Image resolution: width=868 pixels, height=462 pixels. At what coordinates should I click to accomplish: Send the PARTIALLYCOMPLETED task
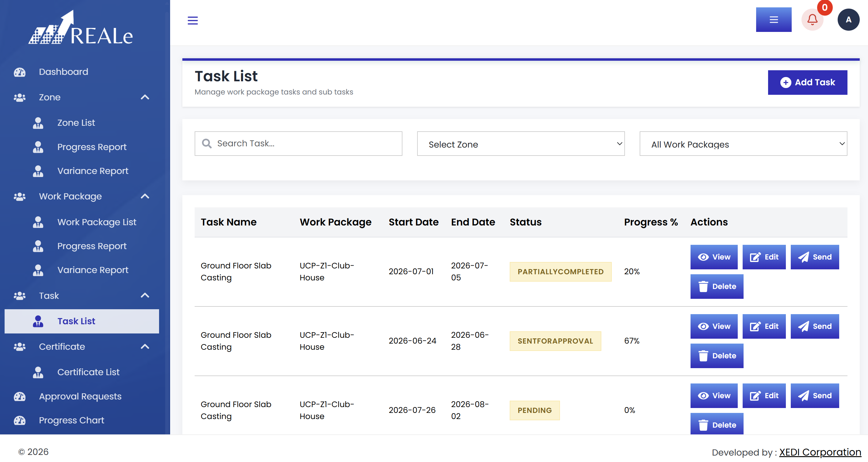click(815, 257)
